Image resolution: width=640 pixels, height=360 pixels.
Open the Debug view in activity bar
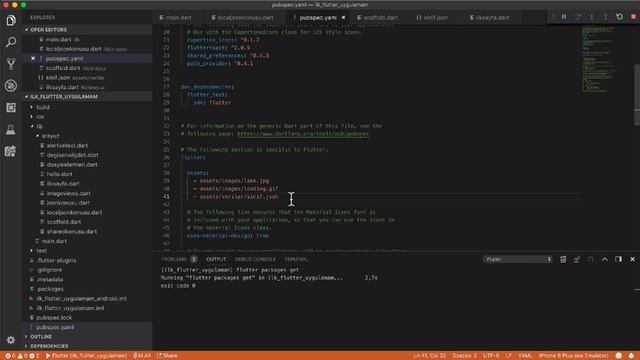tap(11, 85)
